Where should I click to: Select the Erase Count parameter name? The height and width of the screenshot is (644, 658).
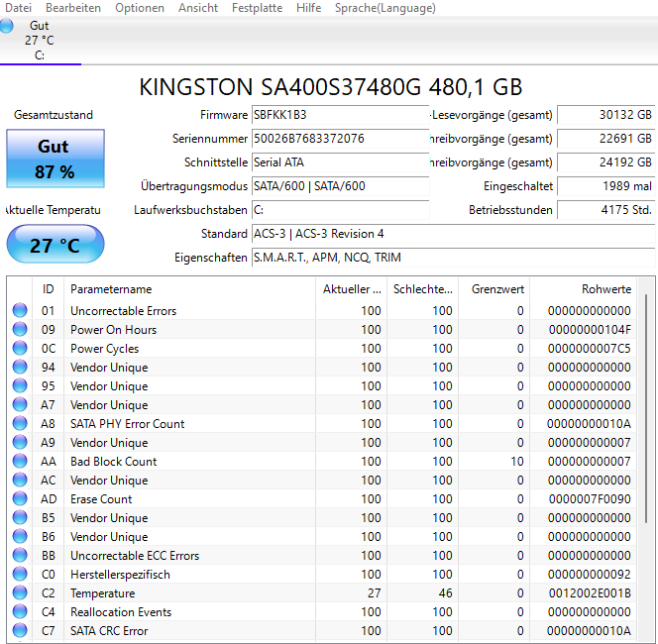click(x=101, y=499)
